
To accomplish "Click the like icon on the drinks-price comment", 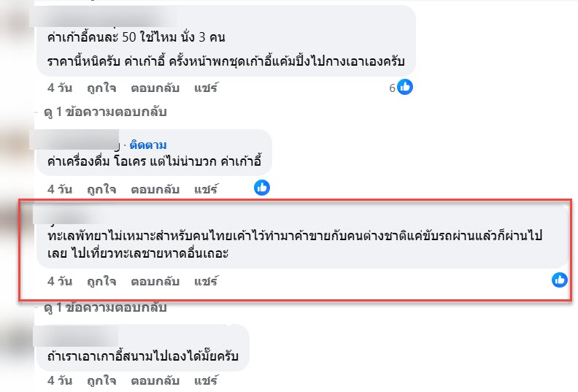I will pyautogui.click(x=262, y=188).
